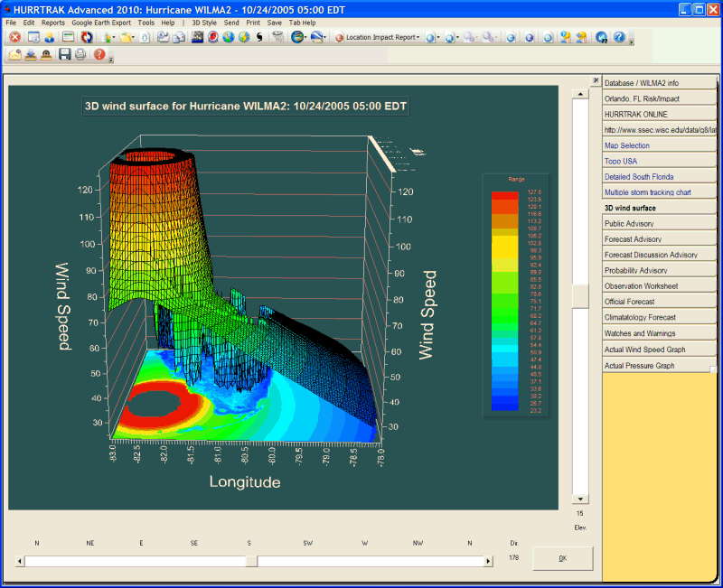Click the floppy disk save icon
The height and width of the screenshot is (588, 723).
[x=64, y=55]
